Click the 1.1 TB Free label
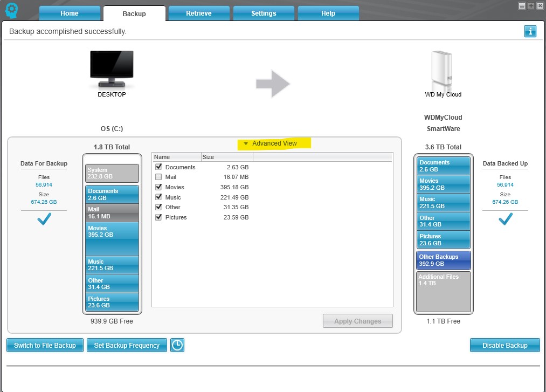 (x=443, y=321)
